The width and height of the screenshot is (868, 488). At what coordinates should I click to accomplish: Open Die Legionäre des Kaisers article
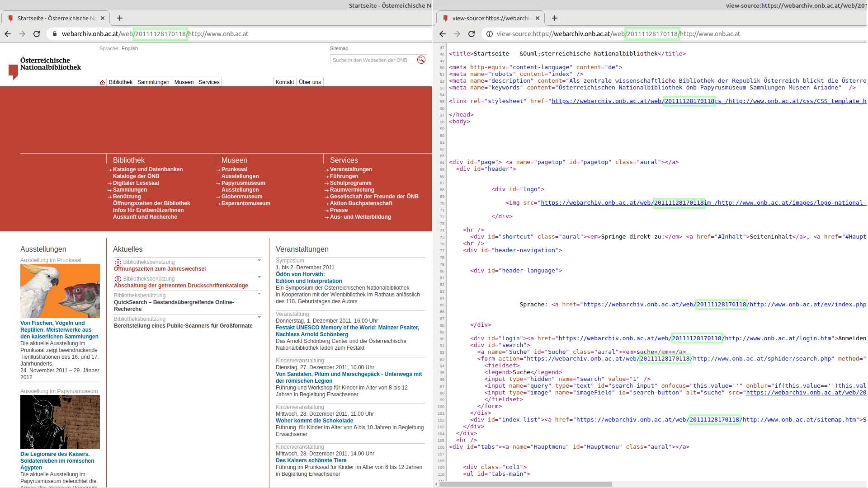57,461
